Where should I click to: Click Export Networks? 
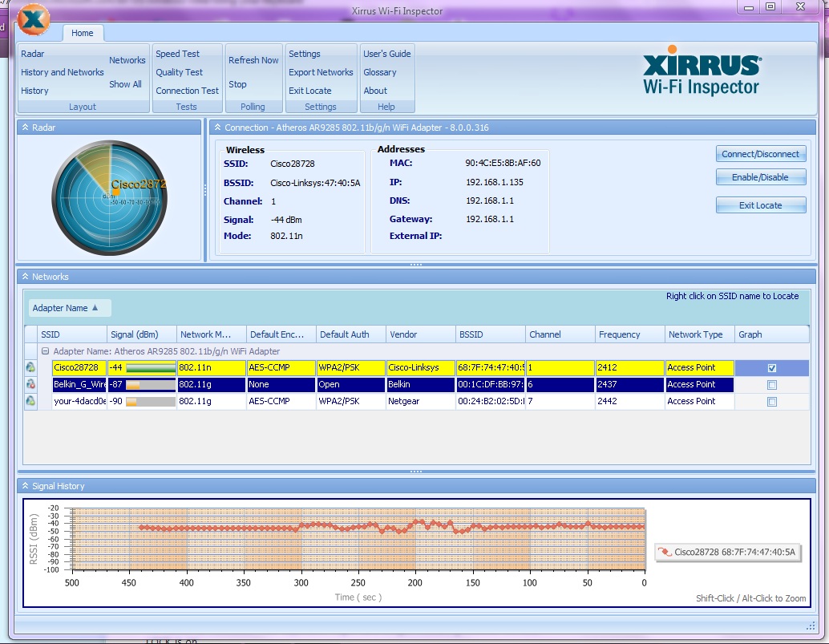coord(321,72)
